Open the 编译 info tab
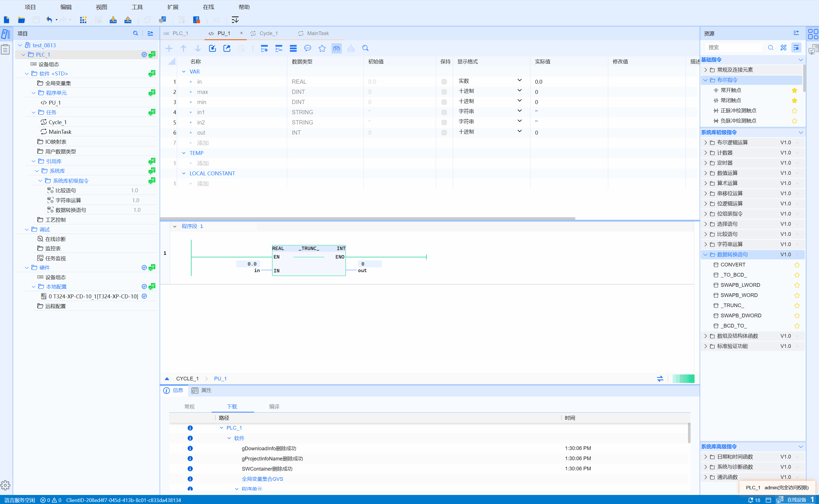Viewport: 819px width, 504px height. click(x=274, y=406)
